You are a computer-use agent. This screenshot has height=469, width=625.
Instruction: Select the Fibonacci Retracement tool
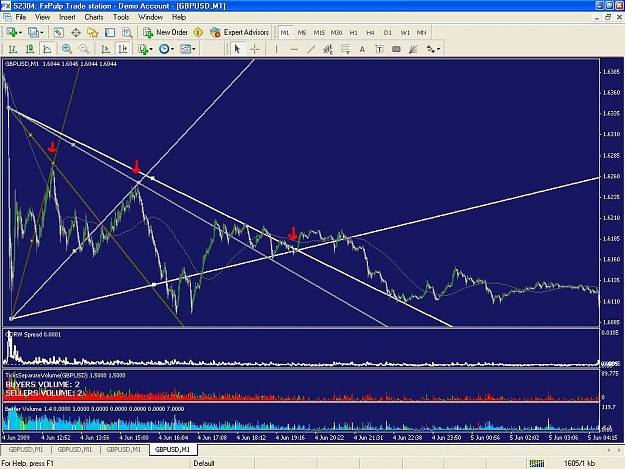click(345, 49)
